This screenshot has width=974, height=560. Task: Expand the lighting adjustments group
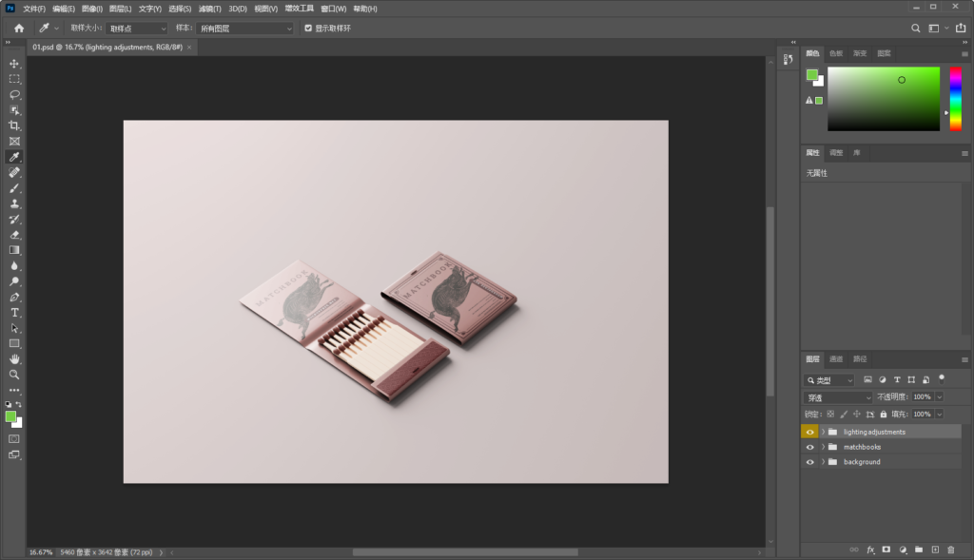(823, 432)
